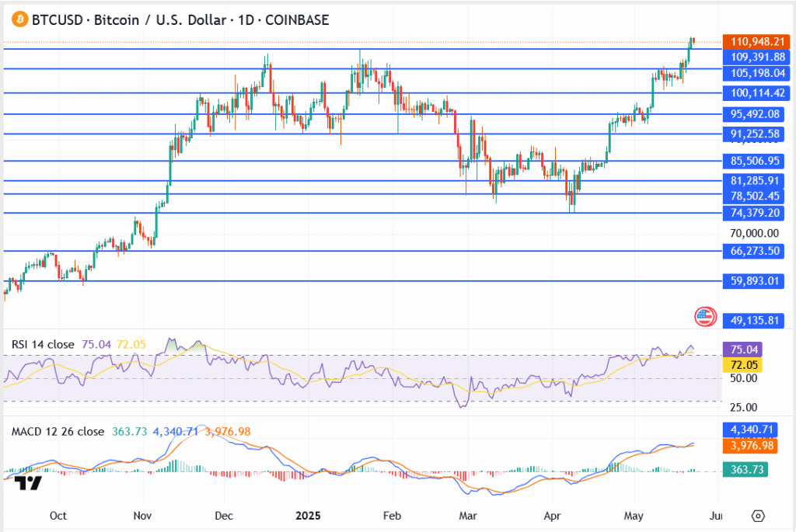
Task: Click the Bitcoin logo icon in header
Action: [15, 19]
